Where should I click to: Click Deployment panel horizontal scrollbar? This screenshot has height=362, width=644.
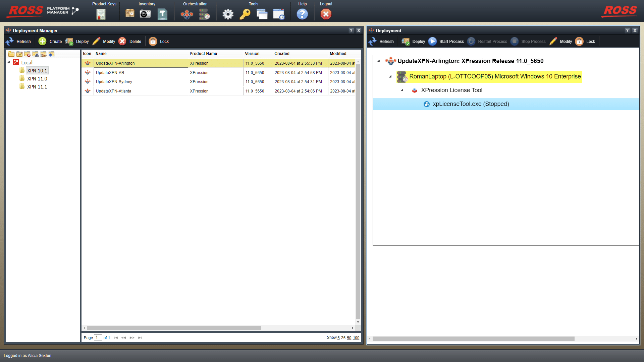pos(473,339)
